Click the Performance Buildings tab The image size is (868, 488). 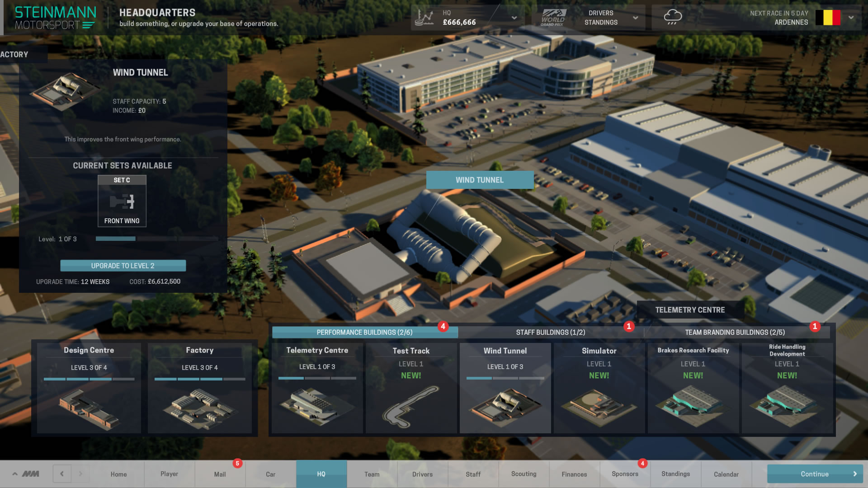point(364,332)
